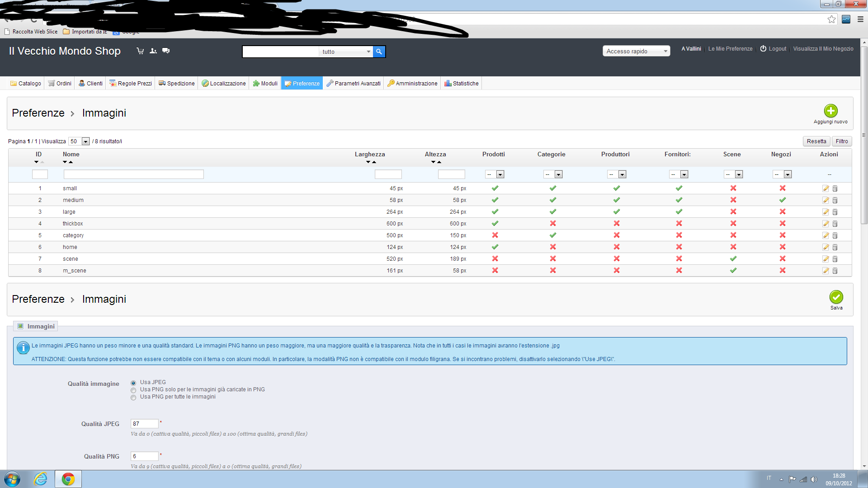Viewport: 868px width, 488px height.
Task: Open Chrome from the Windows taskbar
Action: pos(68,479)
